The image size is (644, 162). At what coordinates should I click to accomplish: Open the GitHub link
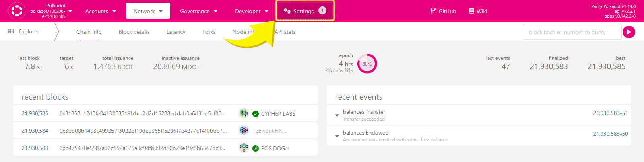pos(443,11)
